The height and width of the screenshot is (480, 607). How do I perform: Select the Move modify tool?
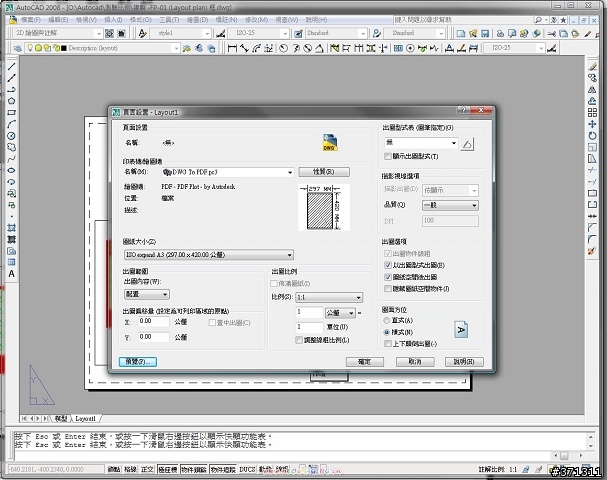point(592,124)
